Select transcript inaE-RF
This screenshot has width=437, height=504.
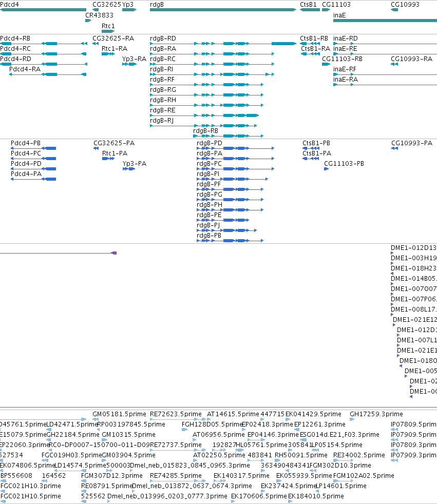(x=345, y=69)
